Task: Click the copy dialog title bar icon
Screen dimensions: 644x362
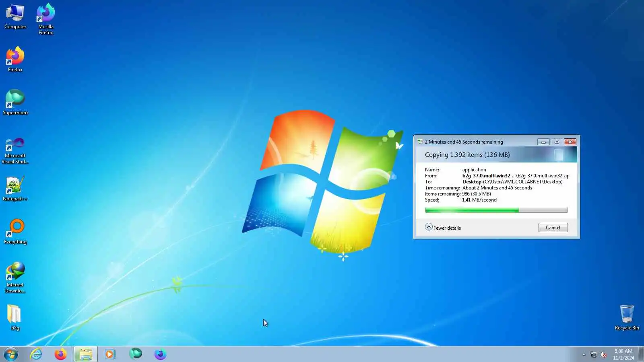Action: 420,142
